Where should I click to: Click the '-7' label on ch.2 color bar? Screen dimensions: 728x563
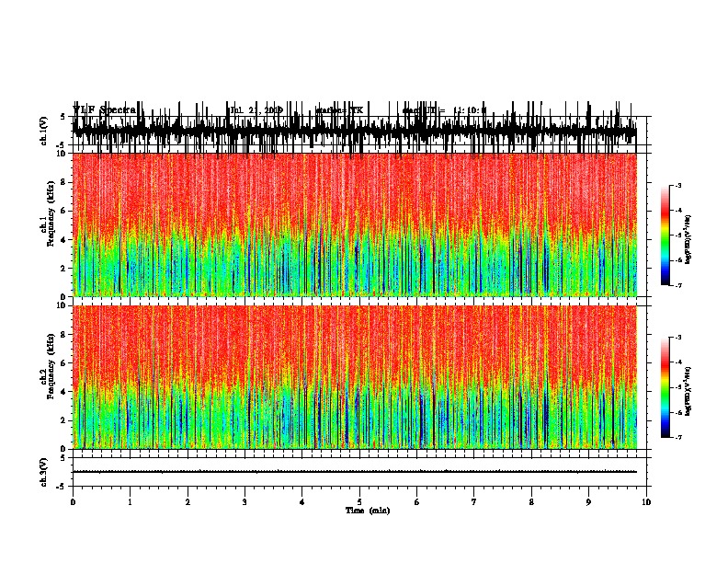click(677, 437)
